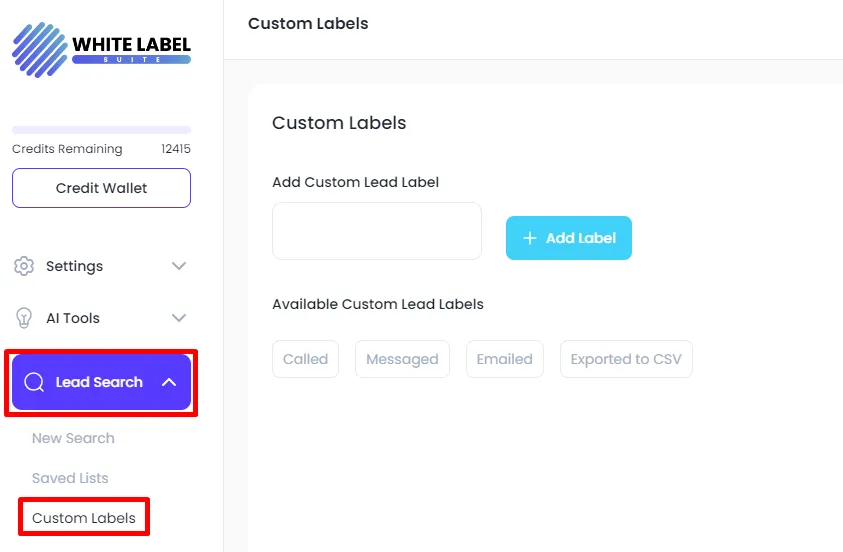Image resolution: width=843 pixels, height=552 pixels.
Task: Select the Emailed label chip
Action: pos(505,359)
